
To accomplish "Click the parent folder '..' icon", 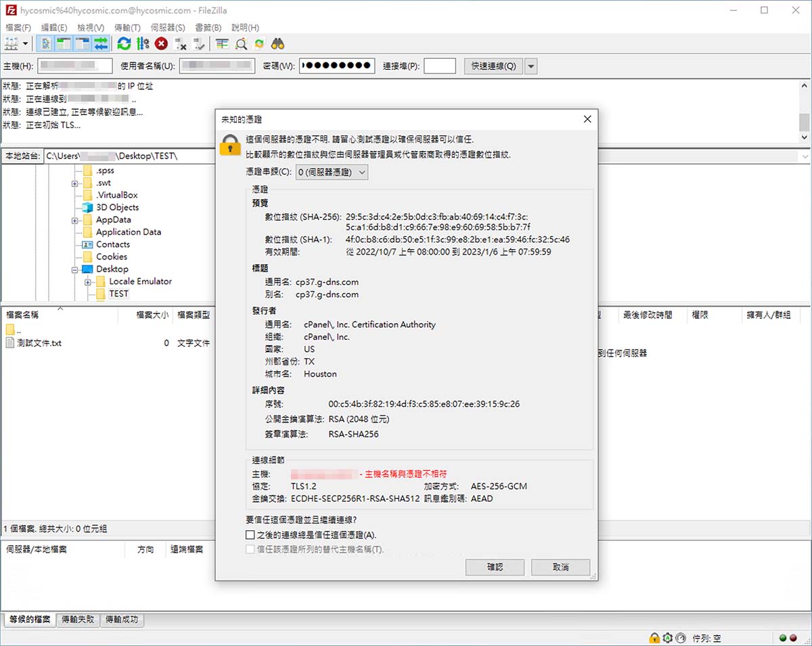I will (10, 330).
